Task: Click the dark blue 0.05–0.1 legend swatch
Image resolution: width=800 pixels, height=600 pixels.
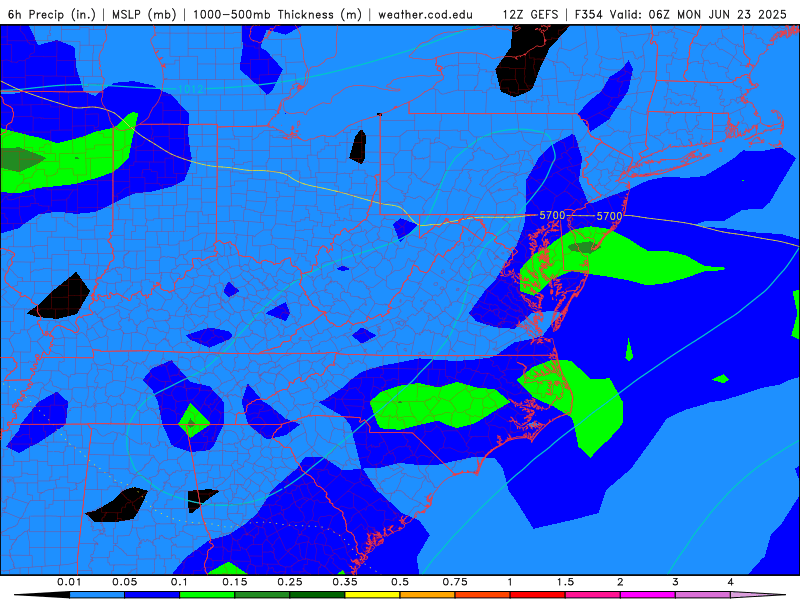Action: click(x=152, y=595)
